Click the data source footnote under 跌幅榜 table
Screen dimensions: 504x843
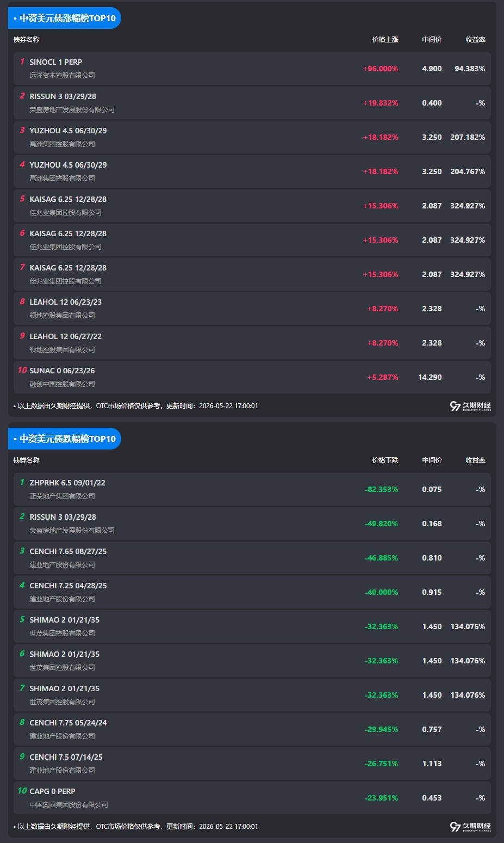pyautogui.click(x=136, y=827)
